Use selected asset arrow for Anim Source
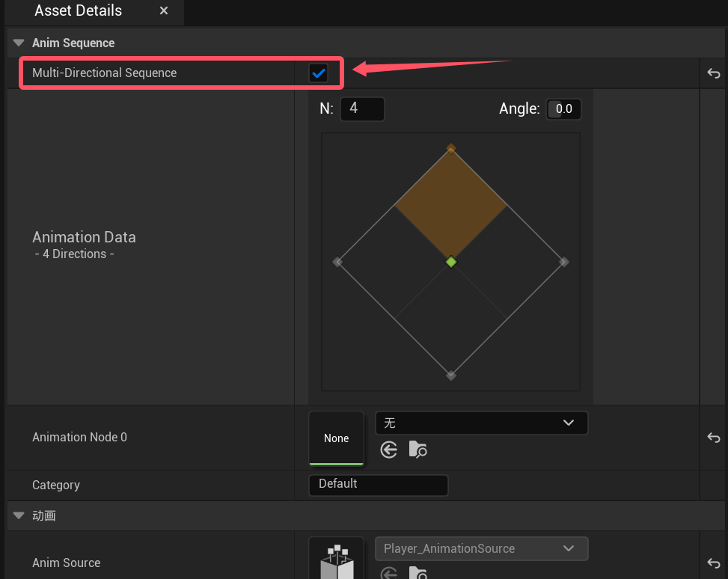 [388, 573]
